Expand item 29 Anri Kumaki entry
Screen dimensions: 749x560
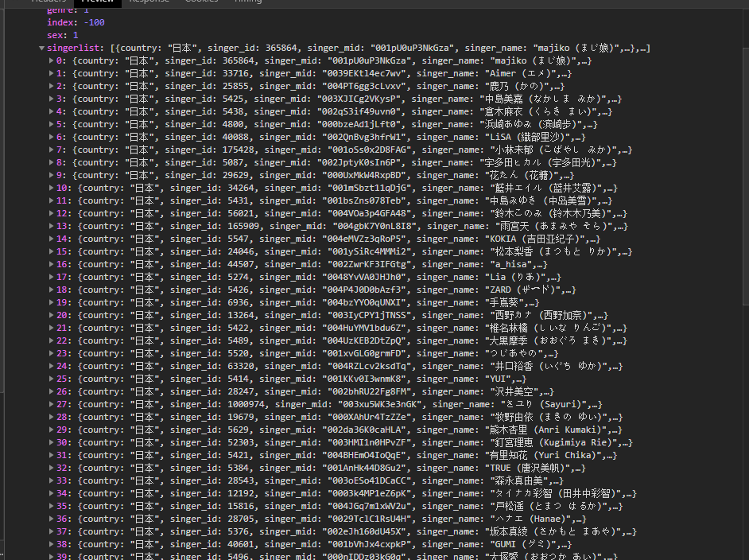(51, 430)
